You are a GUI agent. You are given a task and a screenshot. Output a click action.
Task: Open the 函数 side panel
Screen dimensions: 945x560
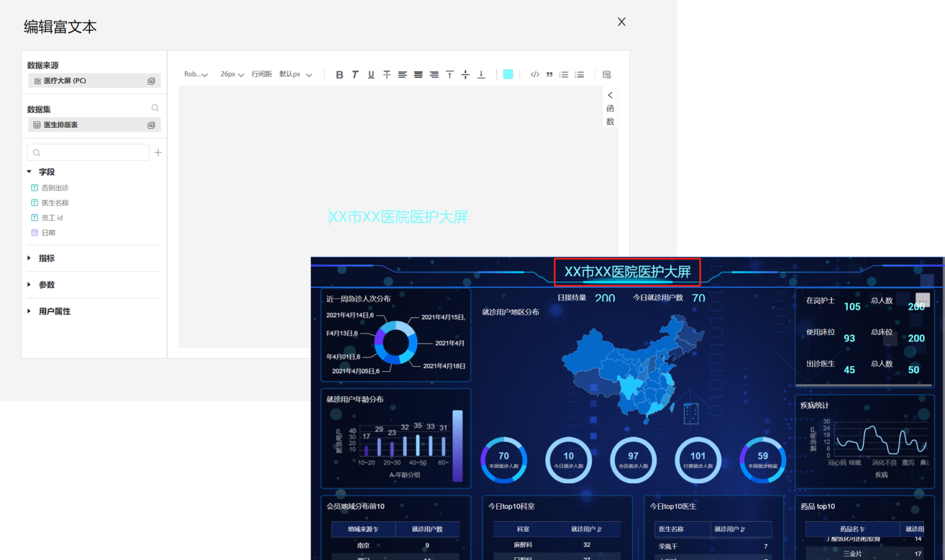(610, 109)
